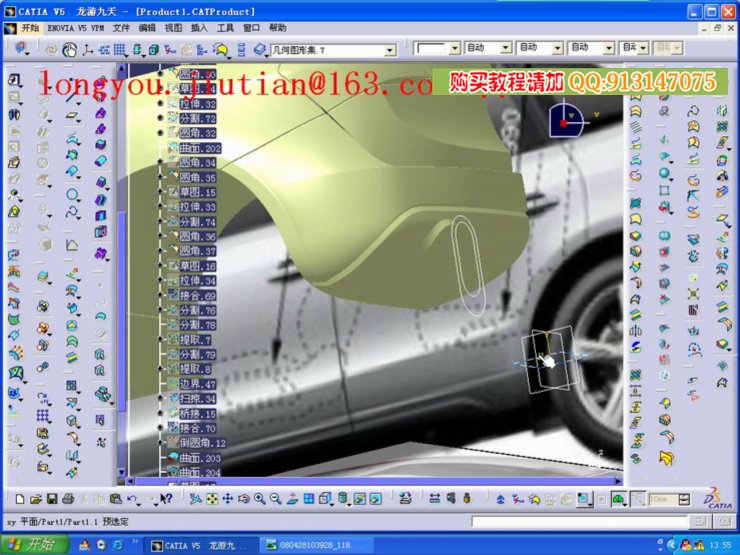
Task: Select the Zoom Out magnifier tool
Action: coord(275,498)
